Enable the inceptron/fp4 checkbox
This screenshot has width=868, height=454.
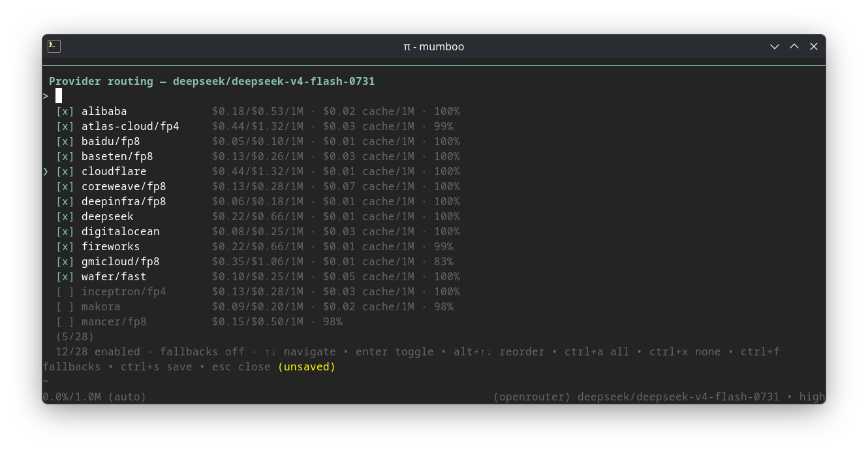(x=65, y=291)
